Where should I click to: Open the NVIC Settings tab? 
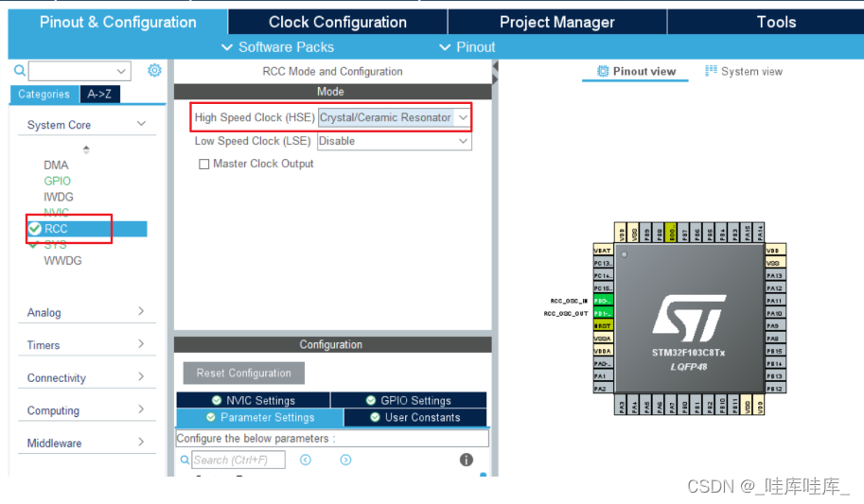[x=254, y=400]
